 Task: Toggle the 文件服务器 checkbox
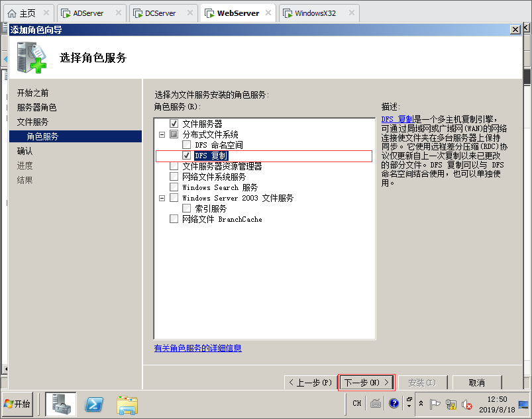[174, 124]
